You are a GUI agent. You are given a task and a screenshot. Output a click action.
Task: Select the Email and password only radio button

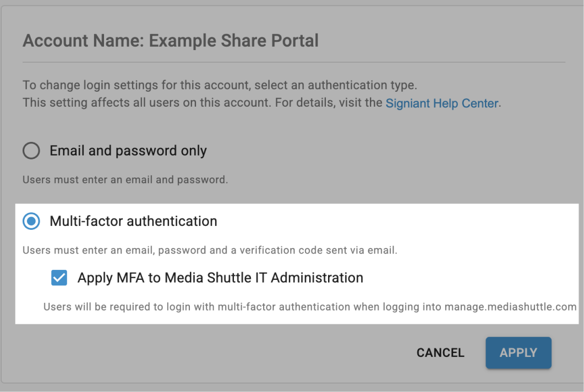31,151
